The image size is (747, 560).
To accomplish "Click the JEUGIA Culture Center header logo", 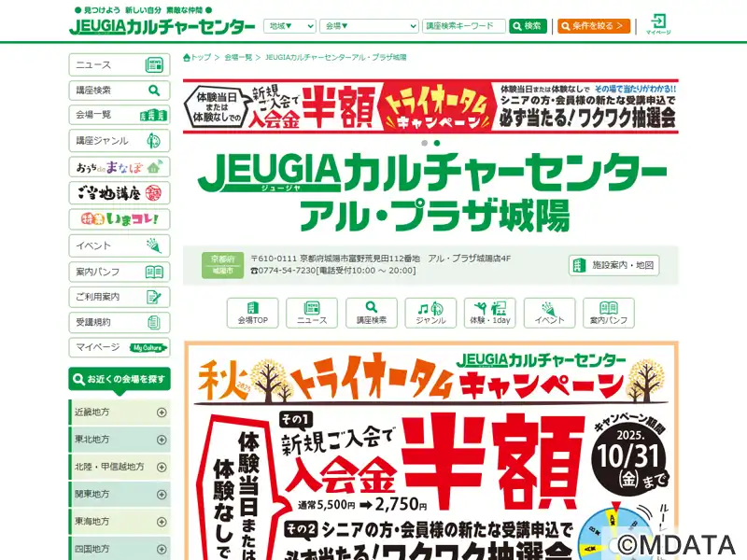I will point(162,26).
